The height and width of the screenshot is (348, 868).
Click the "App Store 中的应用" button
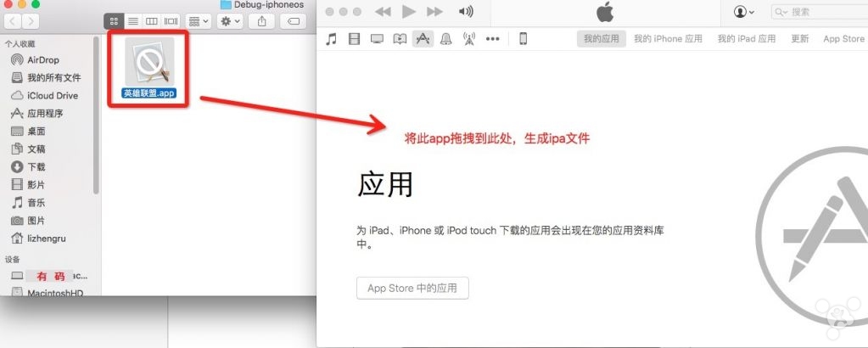pyautogui.click(x=412, y=288)
